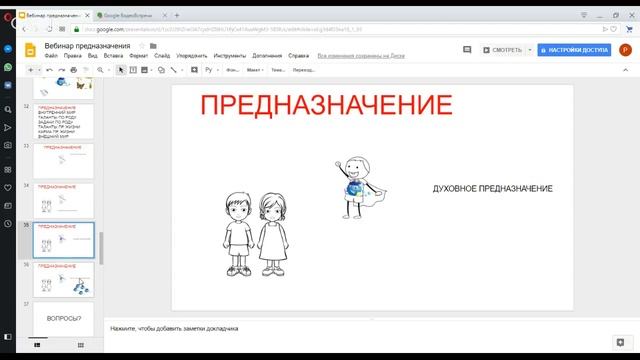This screenshot has height=360, width=640.
Task: Click the ПРЕДНАЗНАЧЕНИЕ title text
Action: [x=327, y=105]
